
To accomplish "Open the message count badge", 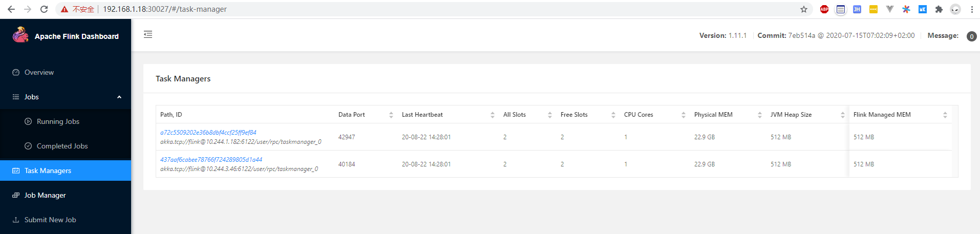I will pyautogui.click(x=971, y=36).
